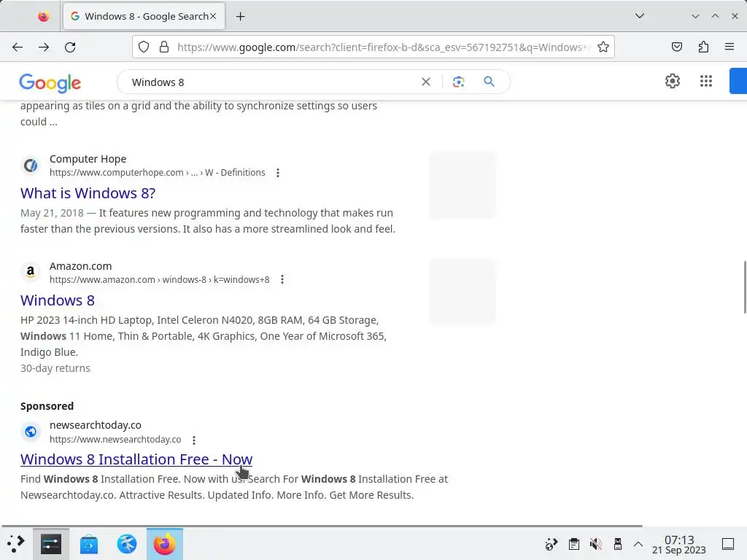
Task: Open the KDE application launcher
Action: pos(16,544)
